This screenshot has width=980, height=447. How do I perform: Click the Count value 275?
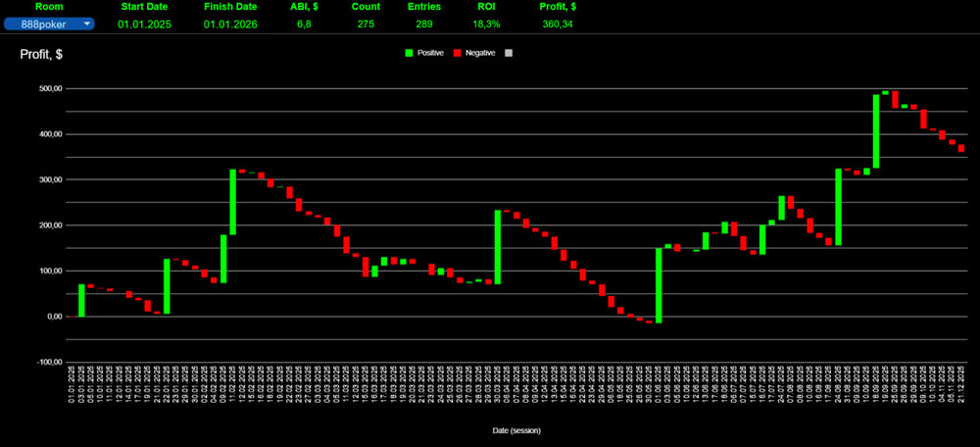point(366,24)
